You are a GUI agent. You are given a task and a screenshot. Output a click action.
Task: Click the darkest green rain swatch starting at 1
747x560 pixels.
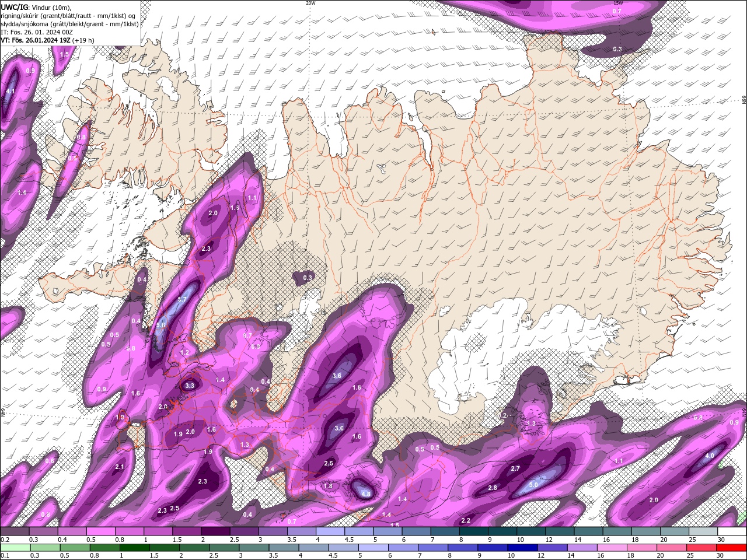point(134,548)
